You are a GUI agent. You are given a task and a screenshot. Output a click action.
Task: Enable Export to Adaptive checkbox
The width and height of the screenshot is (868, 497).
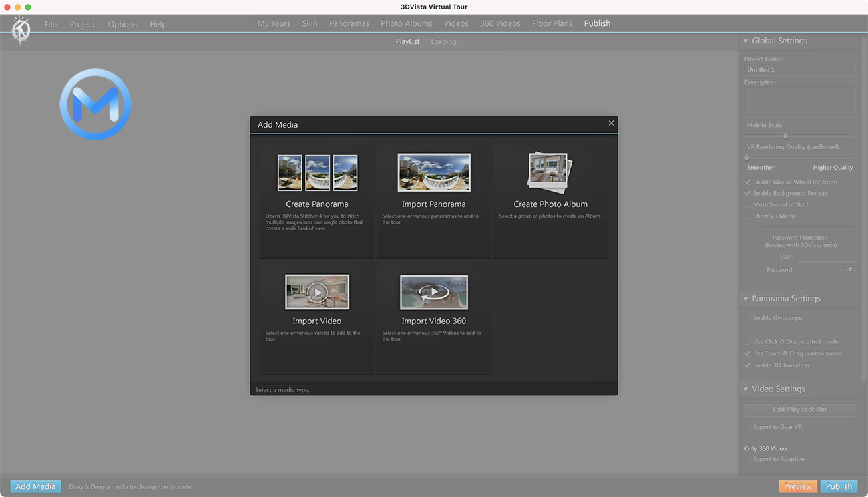748,459
